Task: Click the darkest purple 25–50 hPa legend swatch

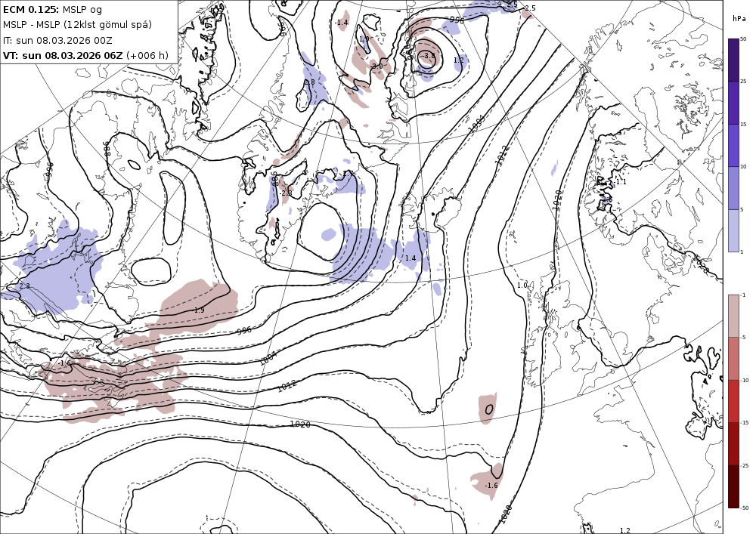Action: pos(733,60)
